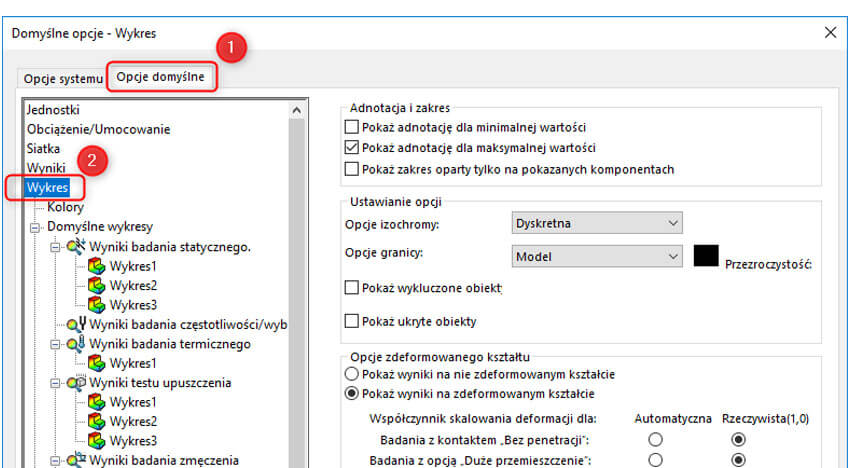
Task: Select Obciążenie/Umocowanie in options tree
Action: pos(99,129)
